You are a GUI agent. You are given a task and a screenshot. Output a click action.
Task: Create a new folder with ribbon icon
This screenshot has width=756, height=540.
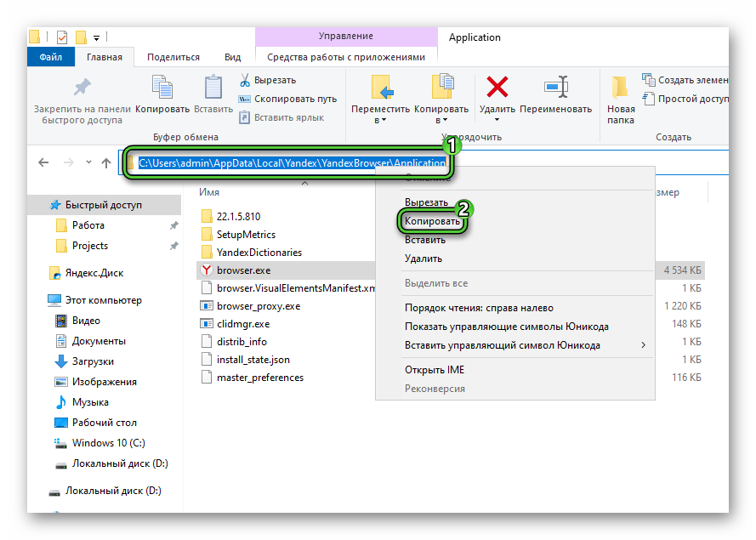(621, 88)
